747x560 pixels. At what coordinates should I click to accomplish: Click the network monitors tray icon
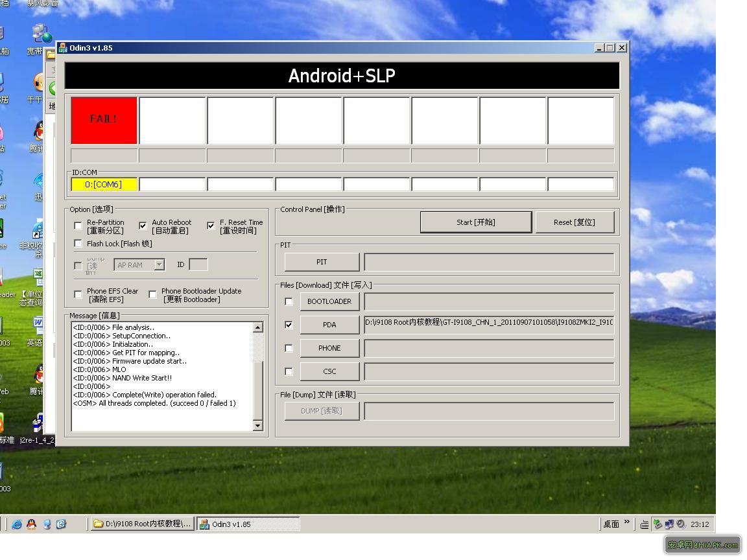[x=669, y=524]
